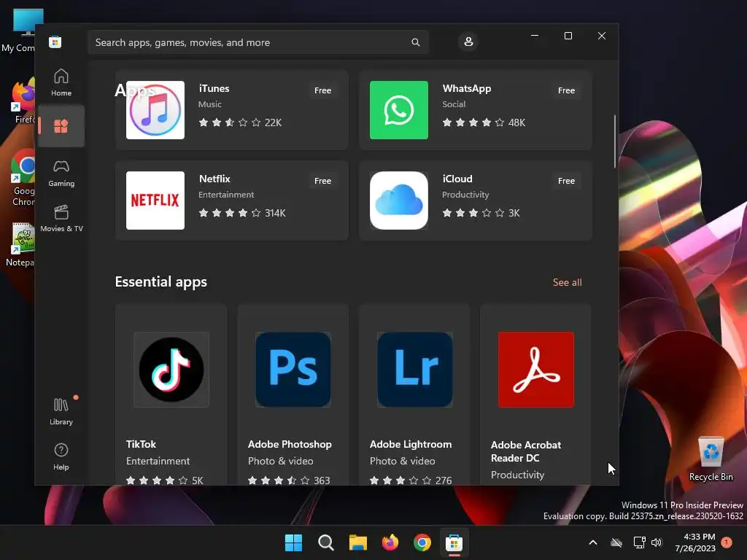The image size is (747, 560).
Task: Click the Netflix app title
Action: click(214, 179)
